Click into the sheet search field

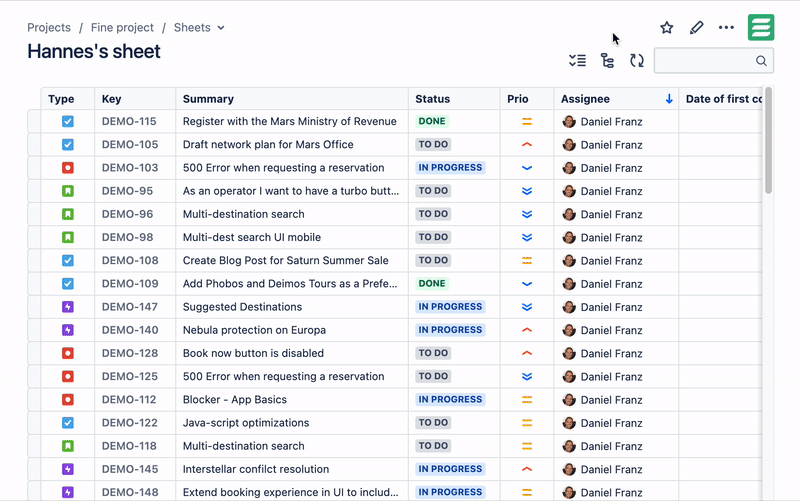(713, 61)
